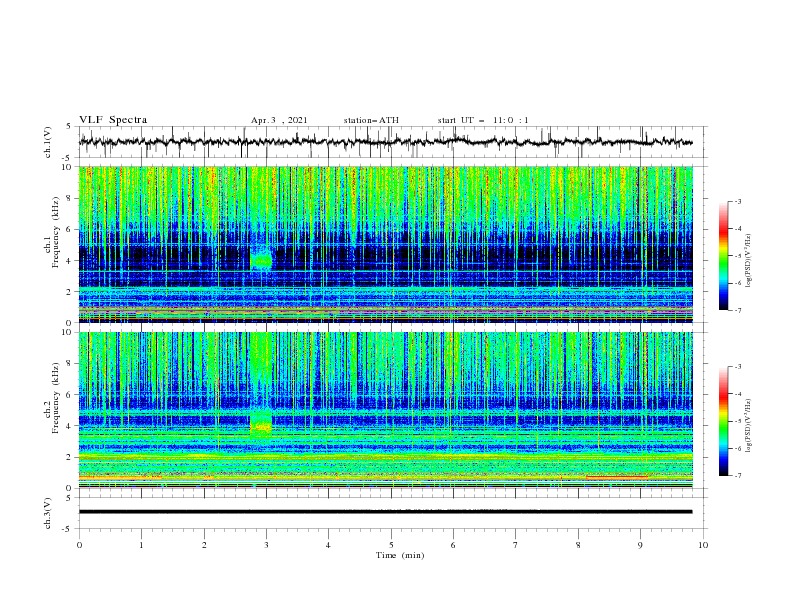
Task: Click the ch.1 voltage waveform trace
Action: pos(385,142)
